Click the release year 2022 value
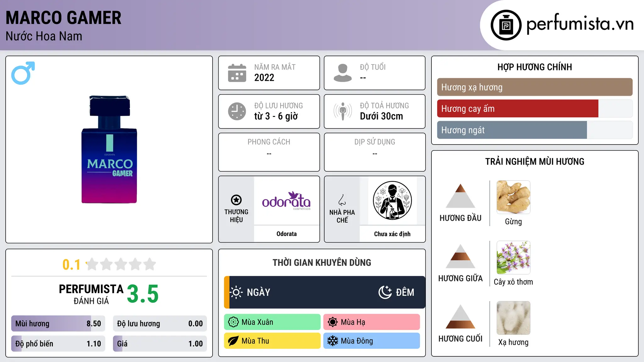The width and height of the screenshot is (644, 362). click(x=264, y=77)
